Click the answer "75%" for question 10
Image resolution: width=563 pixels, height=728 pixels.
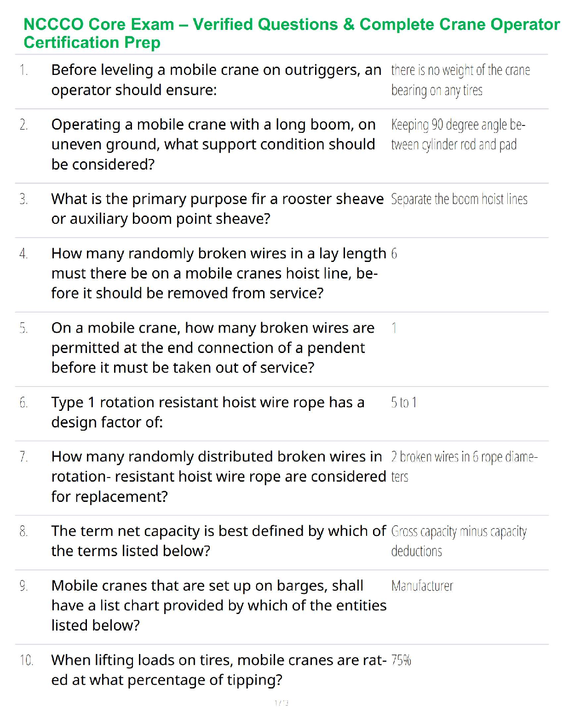tap(401, 660)
